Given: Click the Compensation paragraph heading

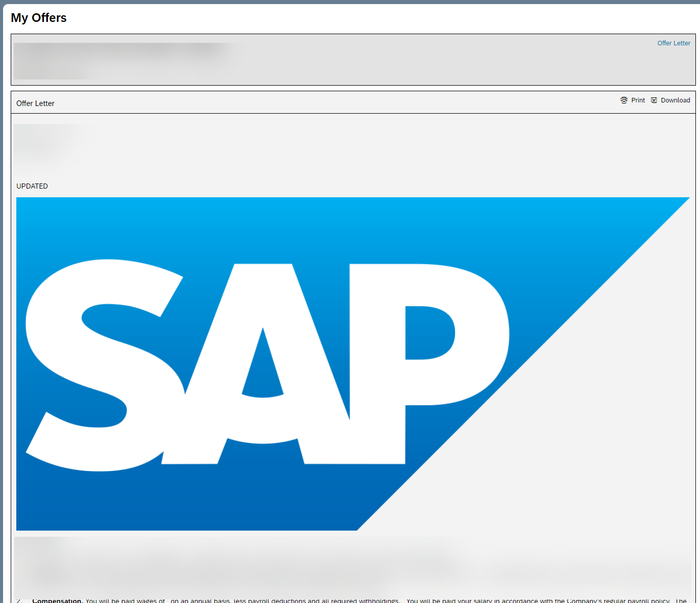Looking at the screenshot, I should click(58, 600).
